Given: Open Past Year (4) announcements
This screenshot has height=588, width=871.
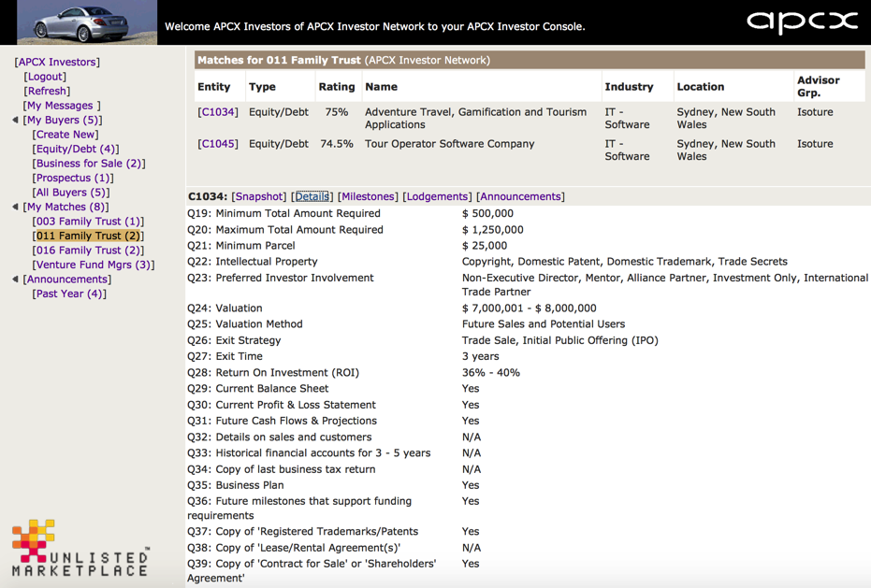Looking at the screenshot, I should click(69, 294).
